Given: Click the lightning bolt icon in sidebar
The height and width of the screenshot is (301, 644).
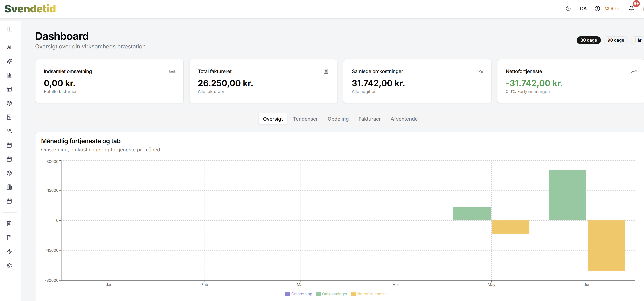Looking at the screenshot, I should click(9, 252).
